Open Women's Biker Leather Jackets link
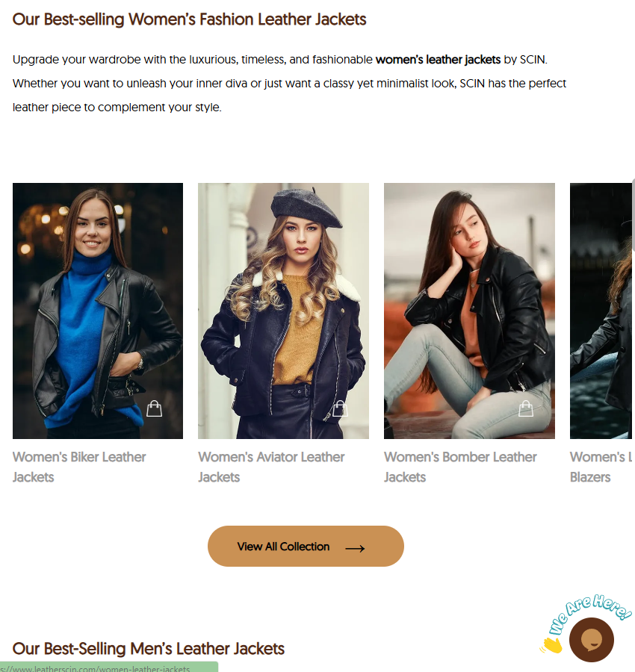The width and height of the screenshot is (635, 672). point(79,467)
